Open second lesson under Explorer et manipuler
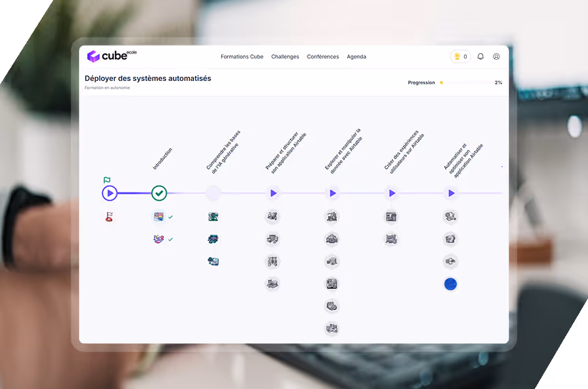The width and height of the screenshot is (588, 389). (x=332, y=239)
